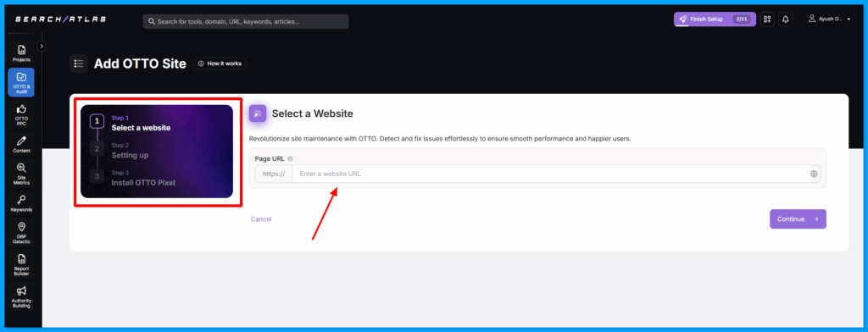Click Finish Setup button
This screenshot has width=868, height=332.
pyautogui.click(x=714, y=19)
